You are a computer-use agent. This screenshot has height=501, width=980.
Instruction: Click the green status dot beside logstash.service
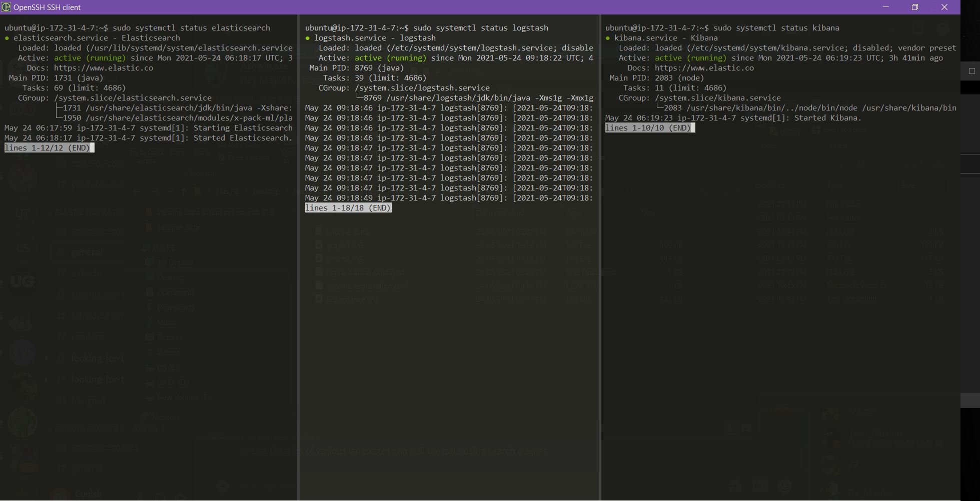tap(308, 38)
